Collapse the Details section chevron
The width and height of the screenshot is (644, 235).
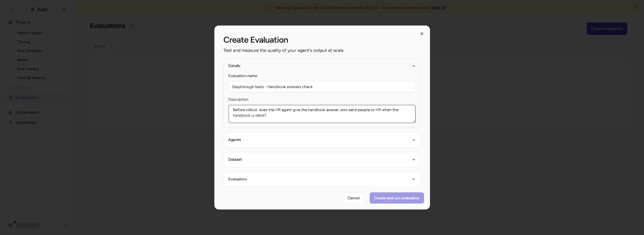click(x=414, y=66)
